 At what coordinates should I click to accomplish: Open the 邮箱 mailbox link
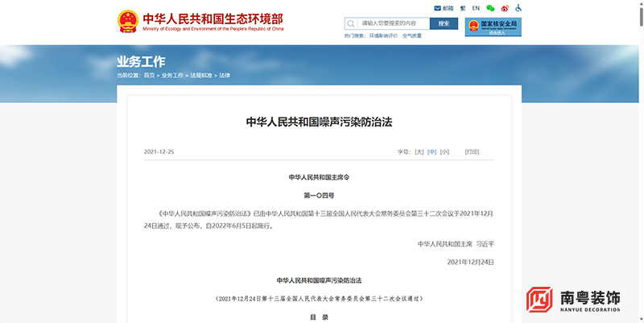444,8
